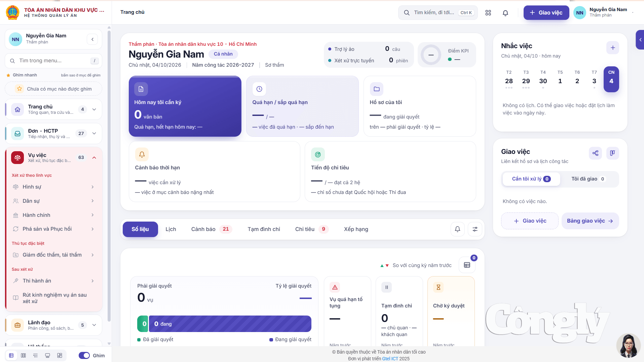Open the Cảnh báo tab
The height and width of the screenshot is (362, 644).
(x=212, y=229)
